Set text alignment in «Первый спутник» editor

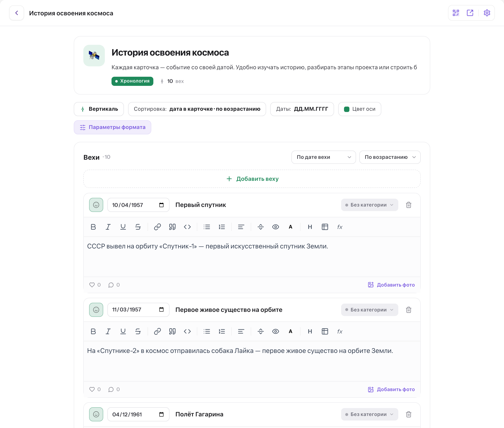(x=241, y=227)
